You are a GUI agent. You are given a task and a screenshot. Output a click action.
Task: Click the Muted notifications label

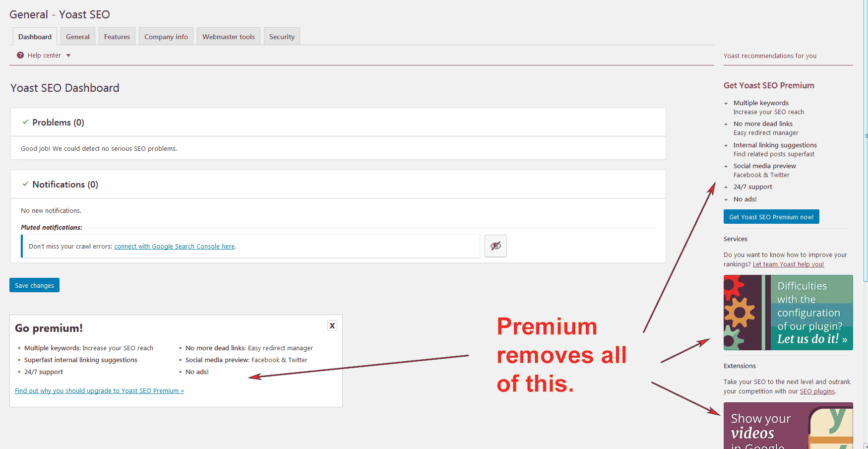(x=52, y=227)
